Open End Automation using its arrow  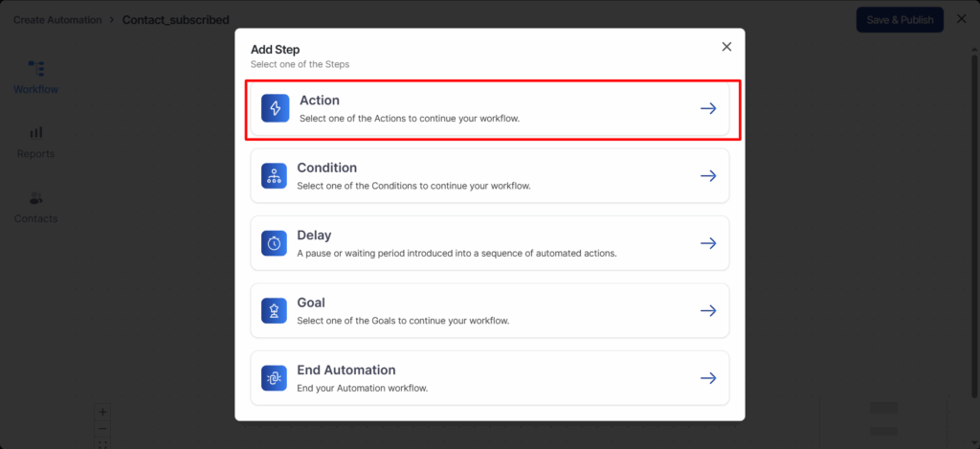pyautogui.click(x=708, y=378)
